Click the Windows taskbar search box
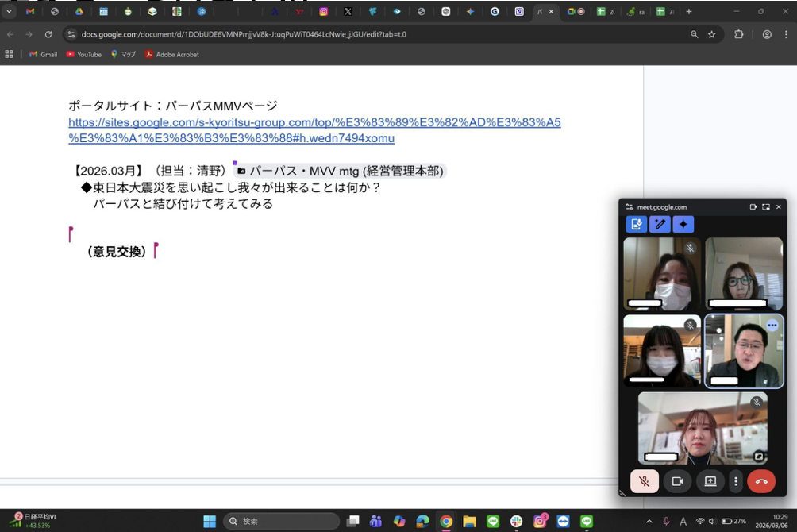Viewport: 797px width, 532px height. 282,522
